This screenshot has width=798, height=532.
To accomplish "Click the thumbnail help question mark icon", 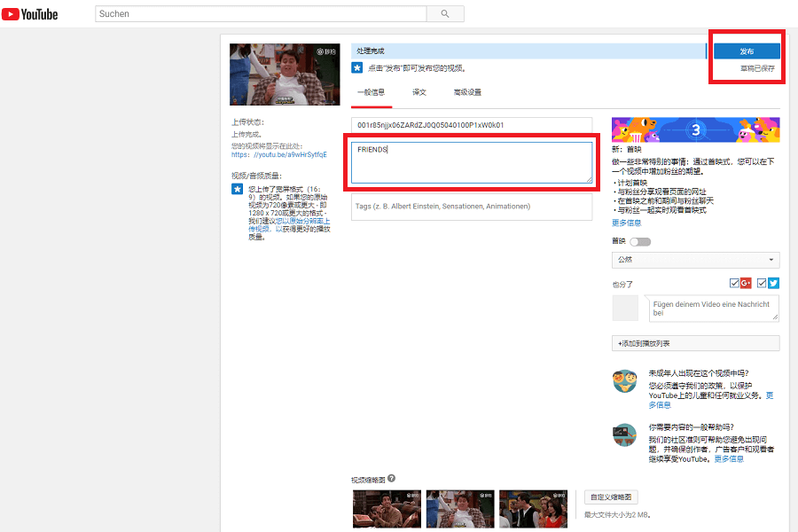I will pos(391,478).
